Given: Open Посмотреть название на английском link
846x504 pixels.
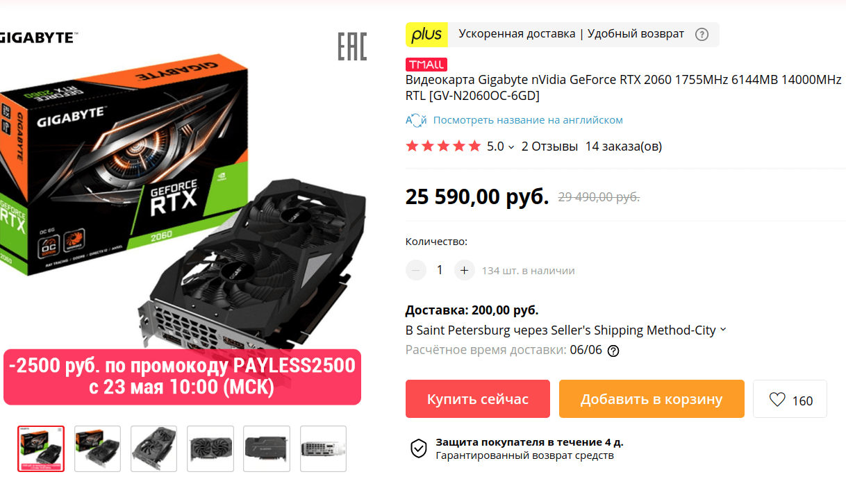Looking at the screenshot, I should (528, 120).
